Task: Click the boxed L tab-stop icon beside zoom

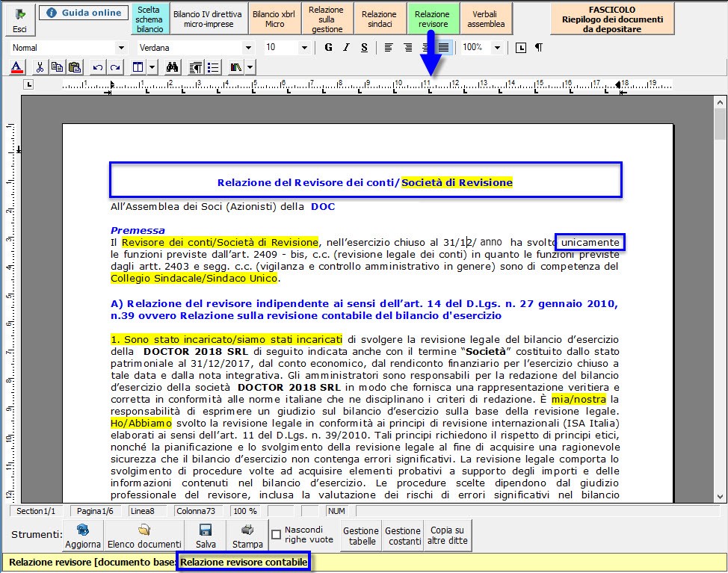Action: [x=521, y=47]
